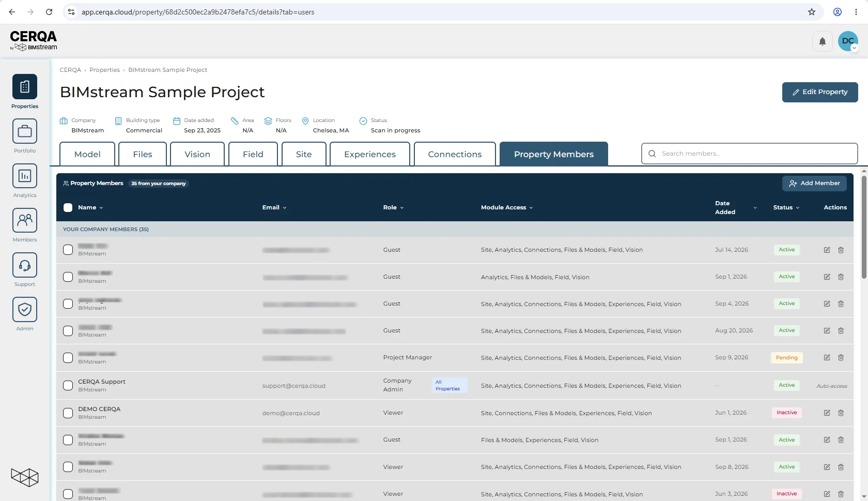Image resolution: width=868 pixels, height=501 pixels.
Task: Click the support@cerqa.cloud email
Action: pos(293,386)
